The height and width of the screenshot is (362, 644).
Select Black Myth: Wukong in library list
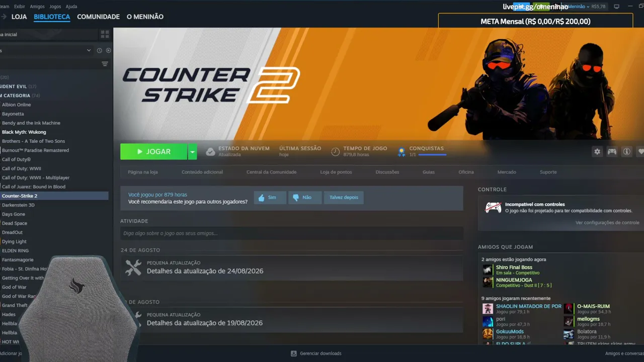(x=24, y=132)
